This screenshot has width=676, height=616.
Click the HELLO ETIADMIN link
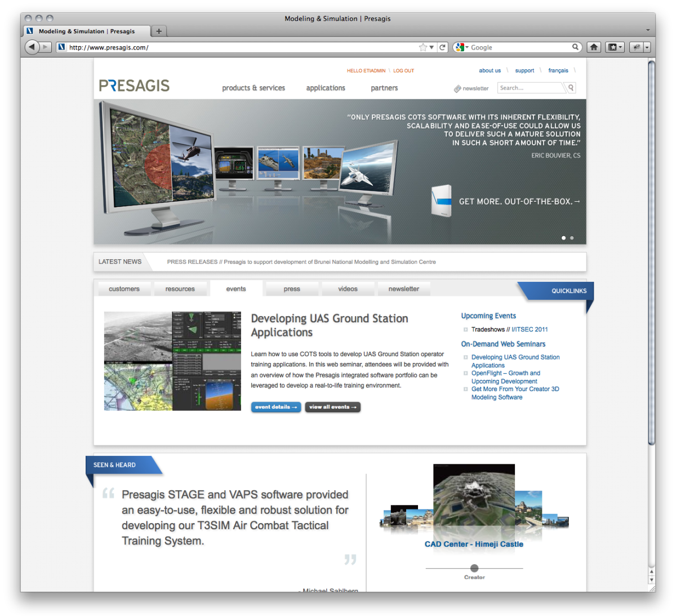pyautogui.click(x=366, y=70)
